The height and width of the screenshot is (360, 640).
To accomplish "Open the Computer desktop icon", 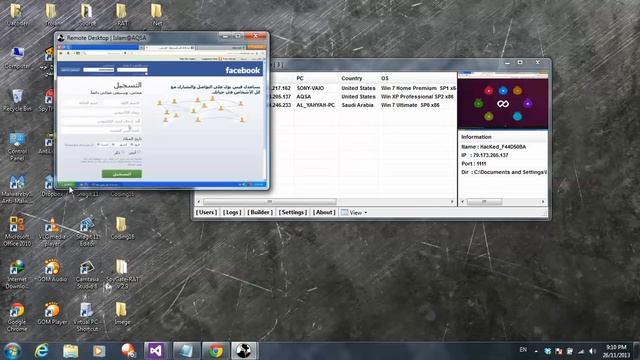I will (17, 58).
